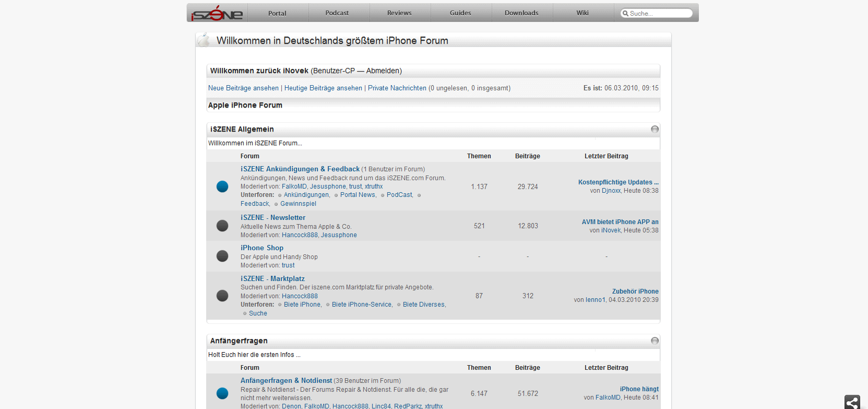868x409 pixels.
Task: View moderator RedParkz of Anfängerfragen forum
Action: click(x=408, y=406)
